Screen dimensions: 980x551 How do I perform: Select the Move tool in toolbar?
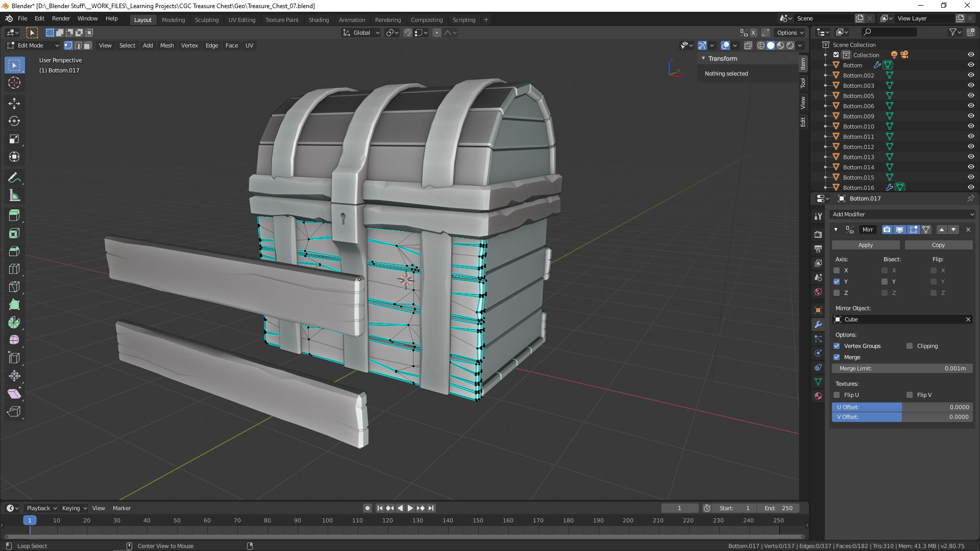click(x=14, y=103)
